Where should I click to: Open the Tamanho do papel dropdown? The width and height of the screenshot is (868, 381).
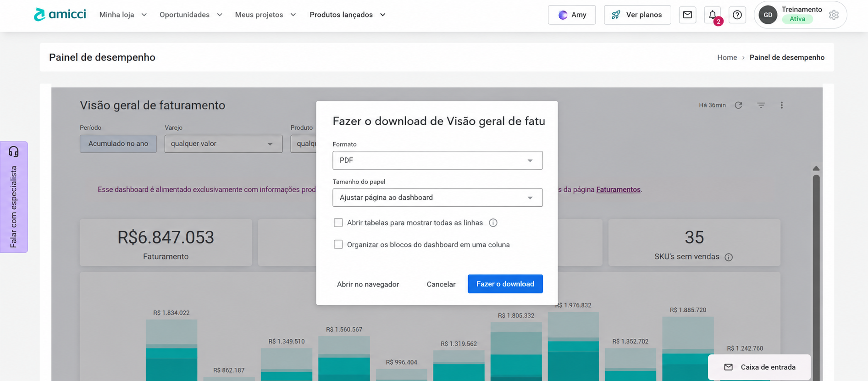(x=437, y=198)
